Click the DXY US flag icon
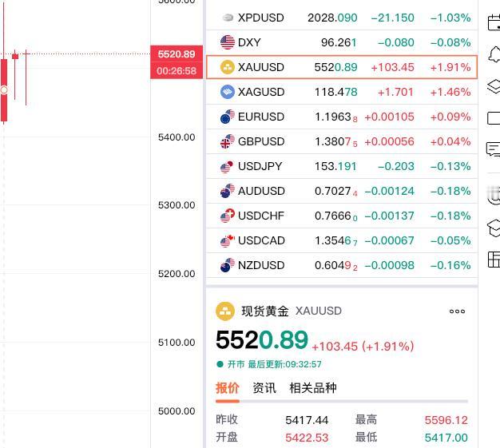This screenshot has width=500, height=448. click(228, 42)
